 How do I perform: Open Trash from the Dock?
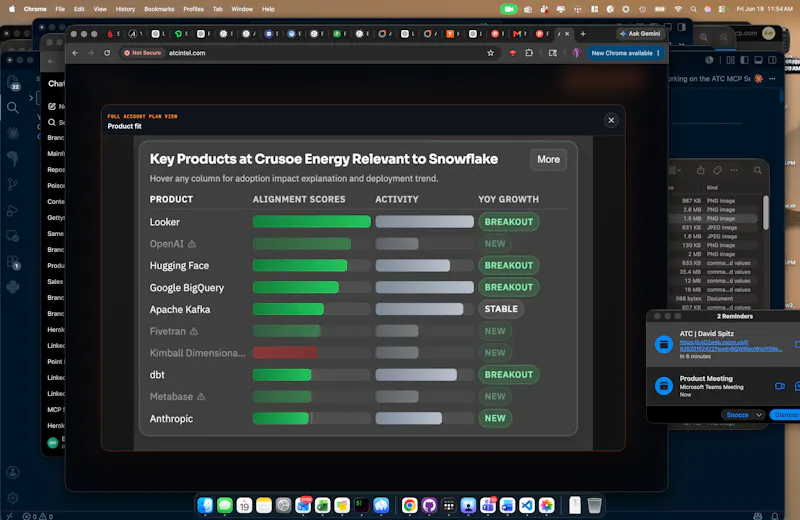594,505
